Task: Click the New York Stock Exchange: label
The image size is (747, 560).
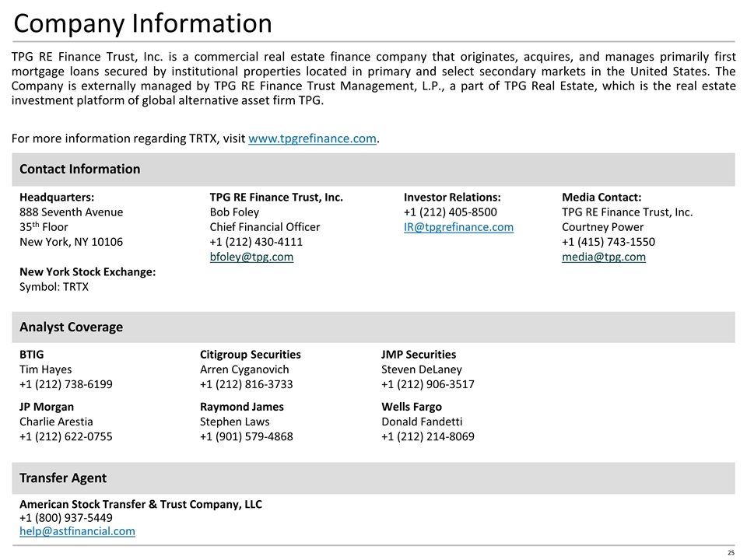Action: [x=88, y=272]
